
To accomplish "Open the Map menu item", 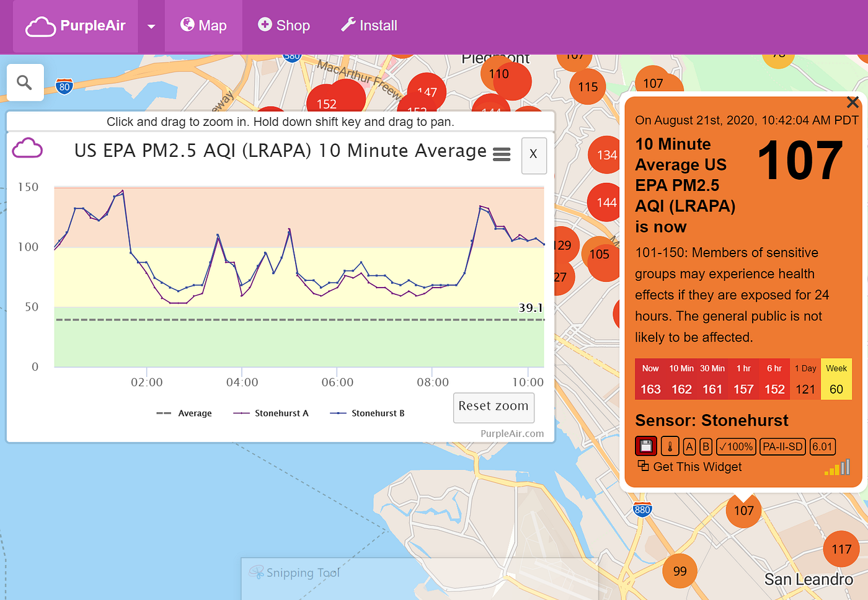I will [203, 26].
